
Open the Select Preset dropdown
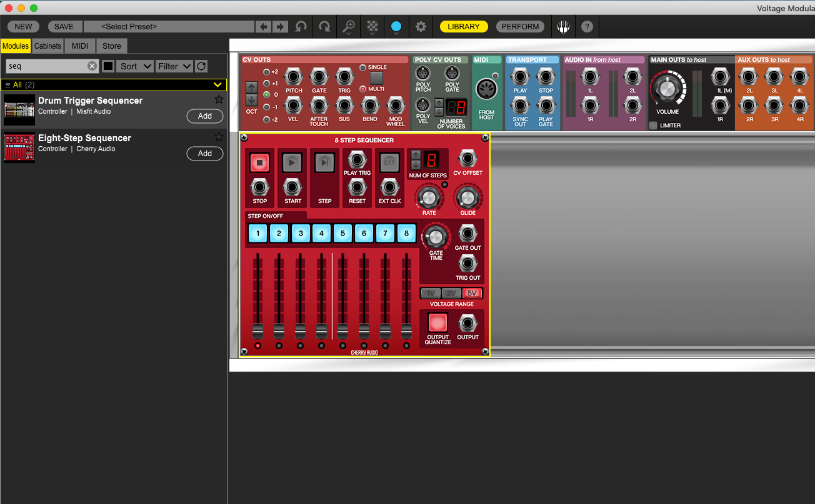169,27
